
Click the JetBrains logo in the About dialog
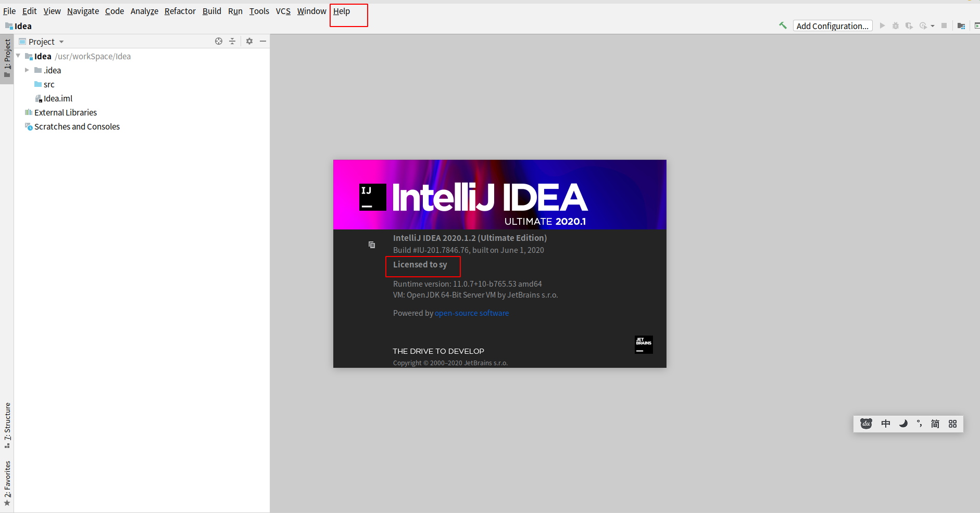(644, 344)
